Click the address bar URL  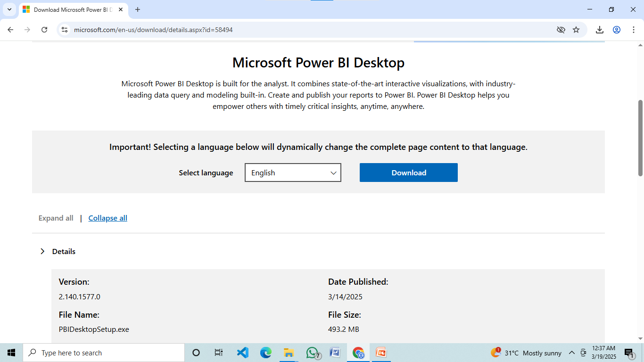[153, 30]
